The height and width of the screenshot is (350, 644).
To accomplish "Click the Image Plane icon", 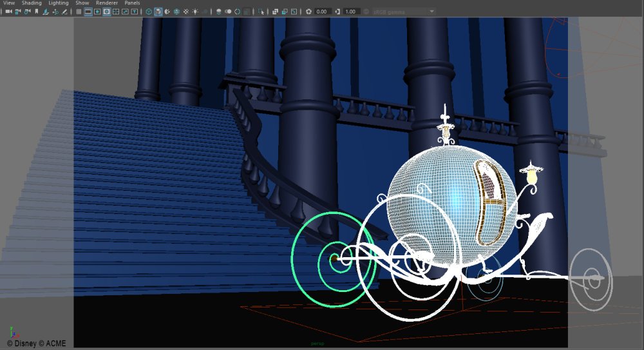I will 46,12.
